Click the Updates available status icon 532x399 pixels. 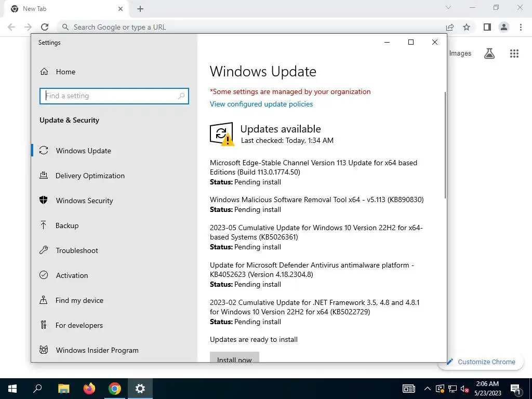click(222, 134)
